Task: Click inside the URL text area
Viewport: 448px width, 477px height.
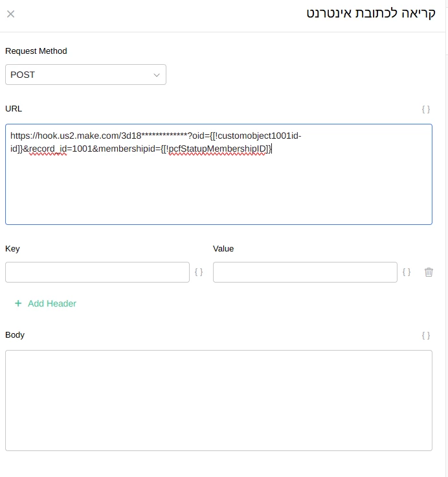Action: point(218,188)
